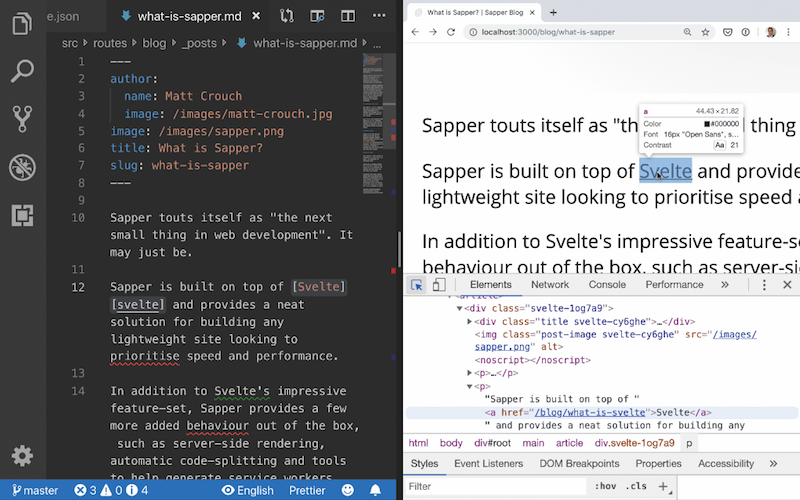Open the DOM Breakpoints pane
Image resolution: width=800 pixels, height=500 pixels.
pyautogui.click(x=579, y=463)
